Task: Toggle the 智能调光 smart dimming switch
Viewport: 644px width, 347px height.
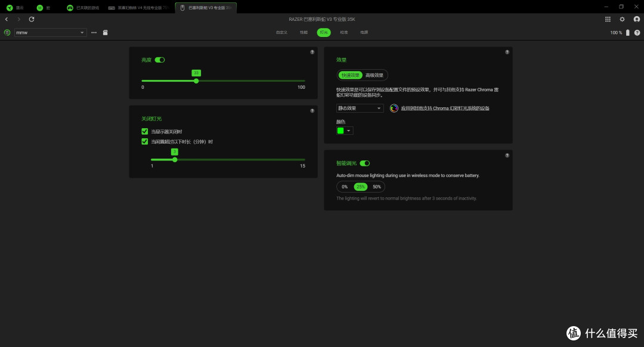Action: 365,163
